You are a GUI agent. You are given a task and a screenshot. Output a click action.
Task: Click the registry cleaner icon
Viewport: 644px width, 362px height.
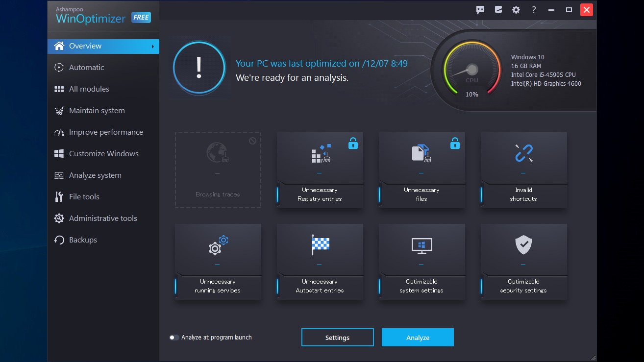tap(322, 153)
